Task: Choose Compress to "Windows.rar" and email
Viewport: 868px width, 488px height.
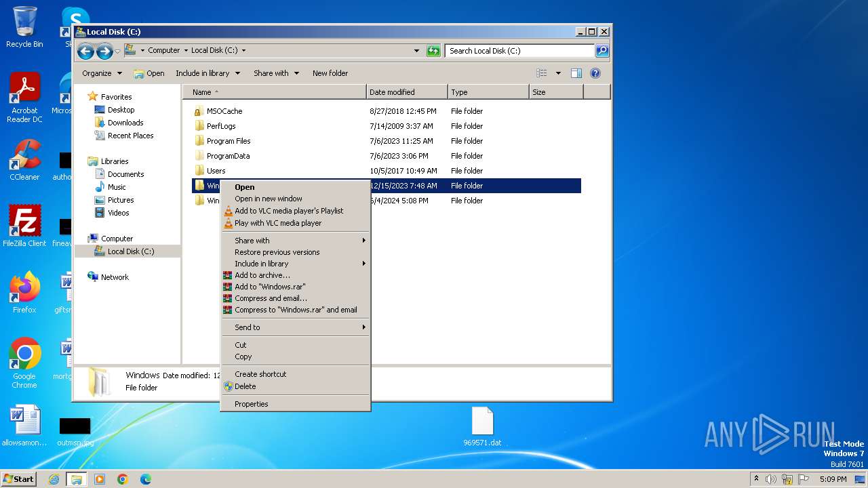Action: tap(296, 310)
